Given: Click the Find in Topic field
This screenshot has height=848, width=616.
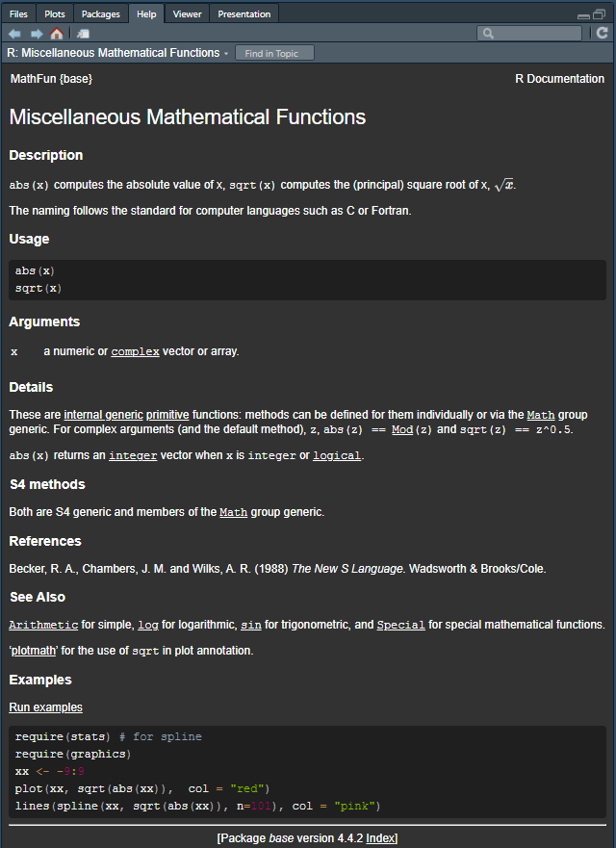Looking at the screenshot, I should click(273, 54).
